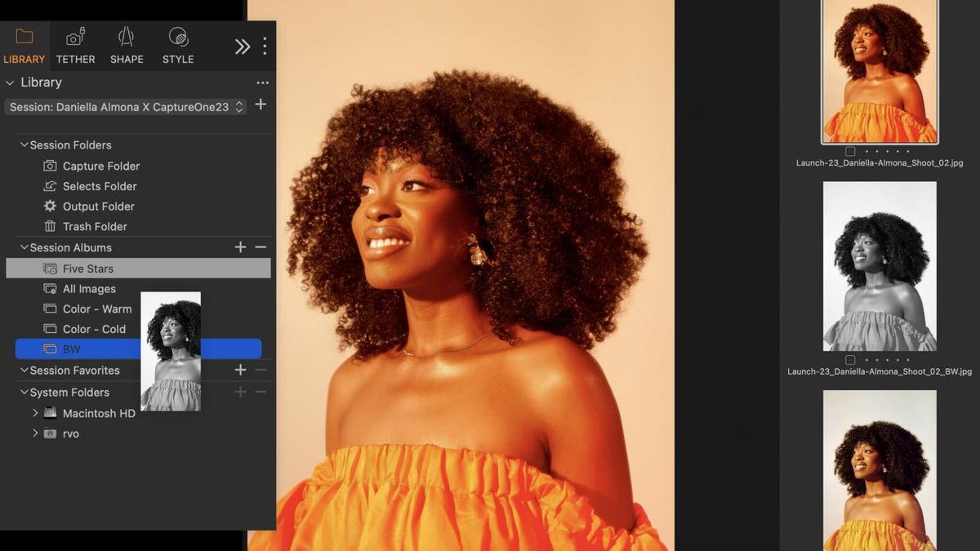The image size is (980, 551).
Task: Collapse the Session Albums section
Action: pos(23,247)
